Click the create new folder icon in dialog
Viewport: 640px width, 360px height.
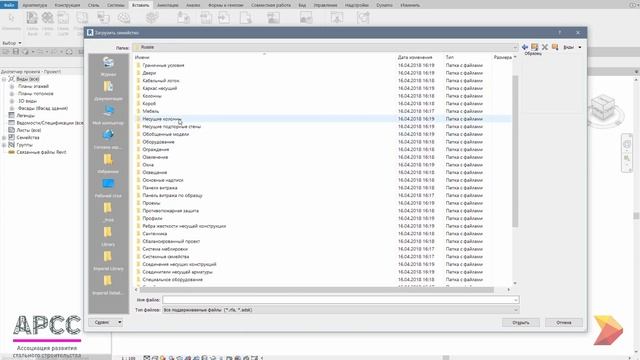[x=555, y=47]
